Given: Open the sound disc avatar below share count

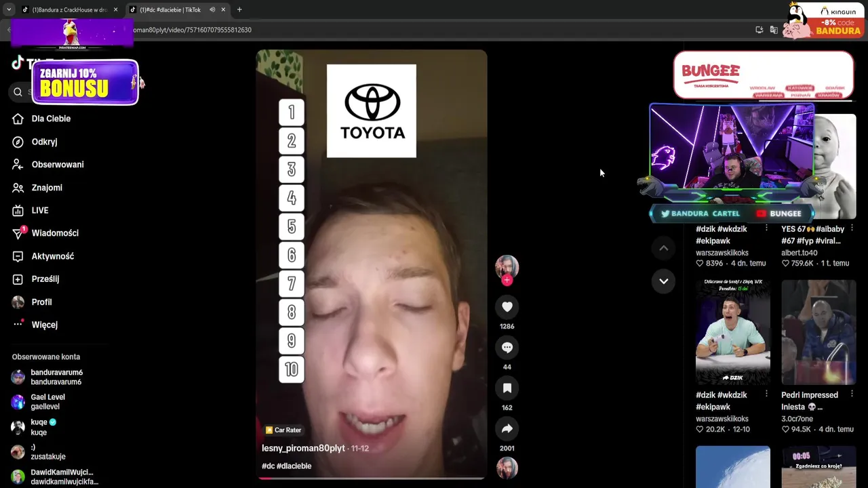Looking at the screenshot, I should pos(507,468).
